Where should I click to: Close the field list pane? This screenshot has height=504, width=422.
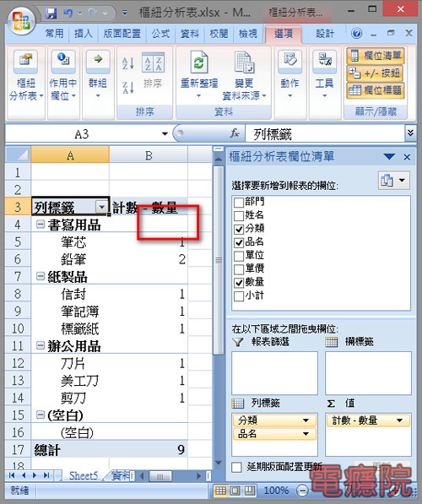(x=407, y=157)
